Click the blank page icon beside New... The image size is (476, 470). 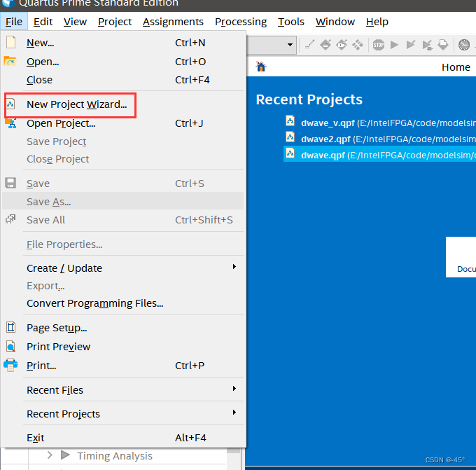[x=11, y=42]
